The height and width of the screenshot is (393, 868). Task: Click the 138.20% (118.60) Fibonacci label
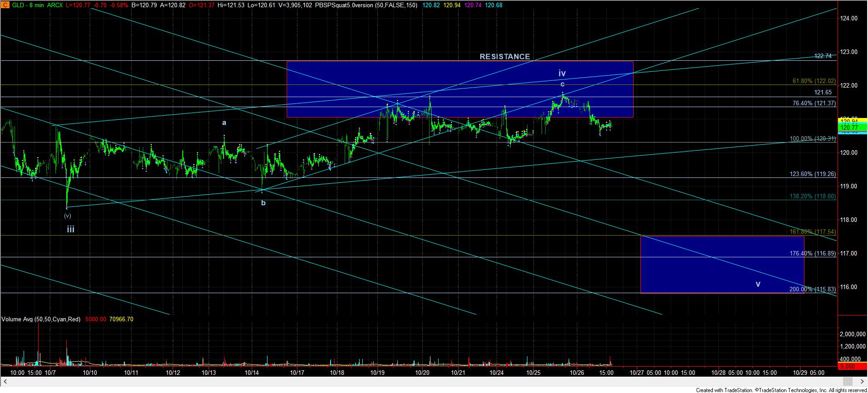pyautogui.click(x=813, y=196)
